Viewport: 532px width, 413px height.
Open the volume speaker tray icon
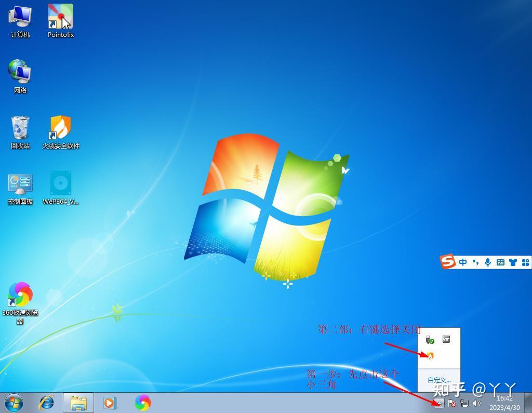(477, 403)
